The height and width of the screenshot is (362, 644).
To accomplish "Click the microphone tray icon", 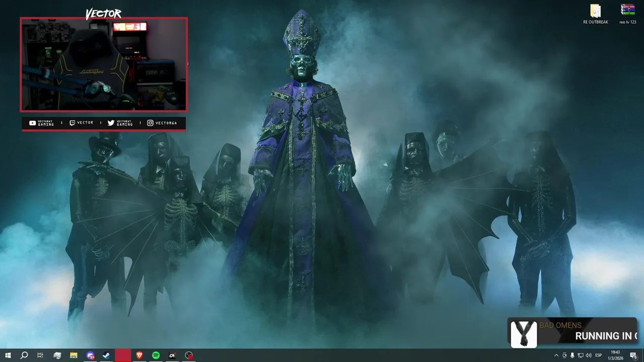I will 573,355.
